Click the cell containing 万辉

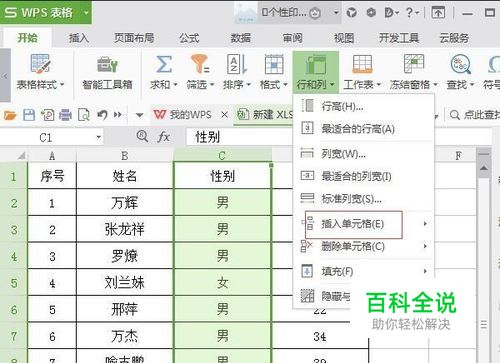125,203
